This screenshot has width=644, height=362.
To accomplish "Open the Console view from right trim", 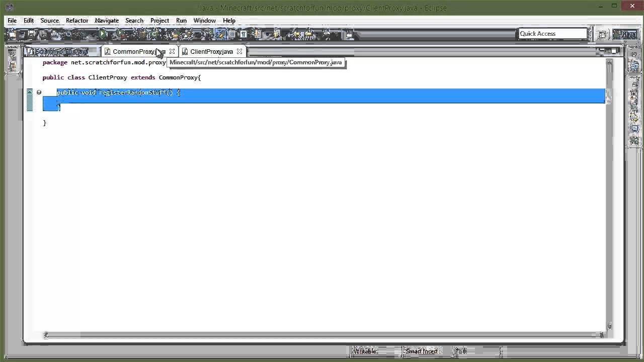I will coord(634,128).
